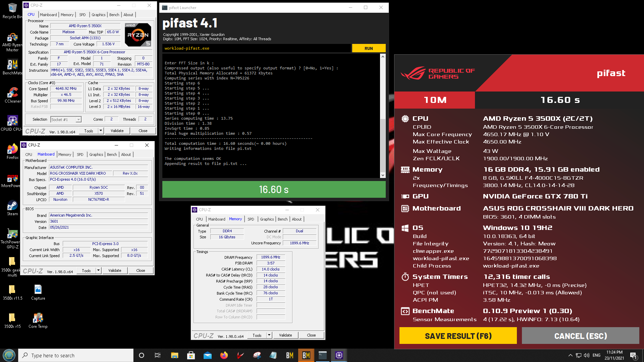The image size is (644, 362).
Task: Expand Tools dropdown in Mainboard CPU-Z window
Action: pos(98,270)
